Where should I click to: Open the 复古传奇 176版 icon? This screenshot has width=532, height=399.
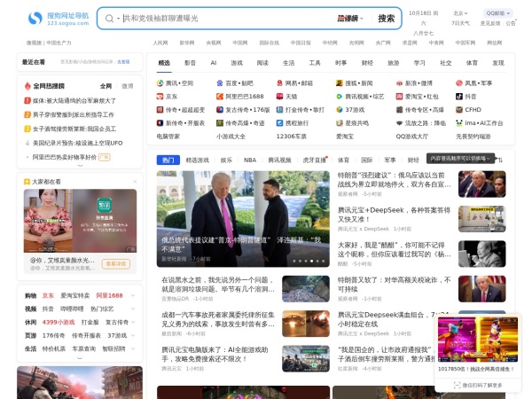pyautogui.click(x=220, y=110)
